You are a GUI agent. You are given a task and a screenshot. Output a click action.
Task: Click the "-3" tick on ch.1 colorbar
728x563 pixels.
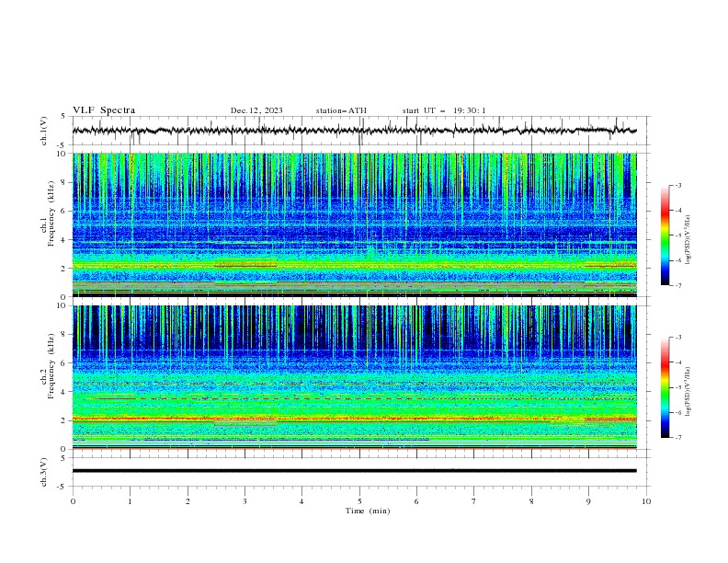(677, 185)
